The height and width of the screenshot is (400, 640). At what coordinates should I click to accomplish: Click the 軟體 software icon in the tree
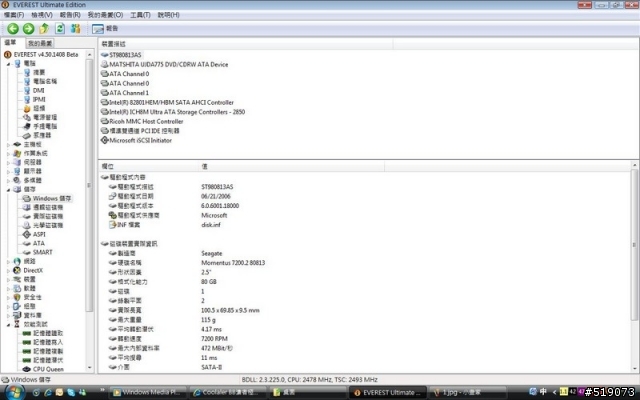pos(17,288)
